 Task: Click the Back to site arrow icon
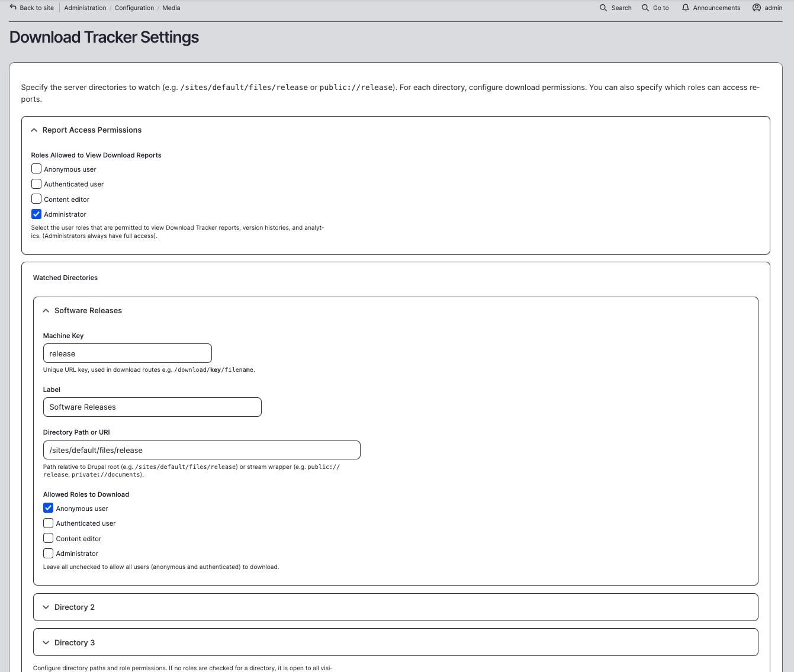click(13, 8)
